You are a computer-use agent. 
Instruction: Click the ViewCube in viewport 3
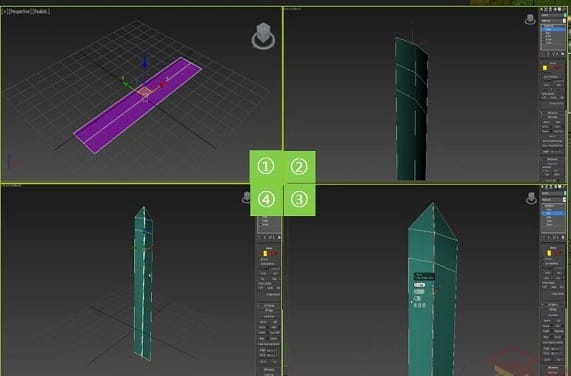coord(531,198)
